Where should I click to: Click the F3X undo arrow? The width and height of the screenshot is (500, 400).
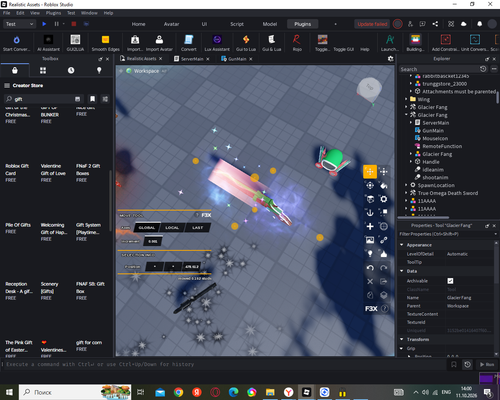[370, 268]
